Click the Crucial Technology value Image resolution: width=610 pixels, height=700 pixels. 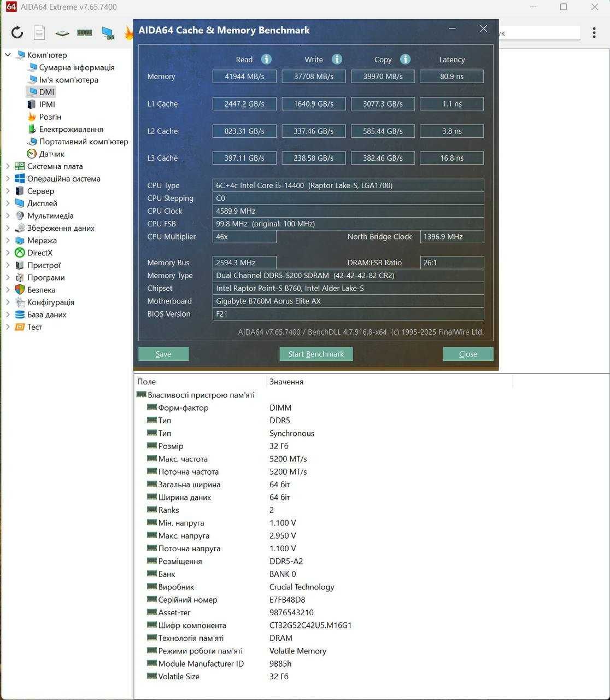tap(302, 587)
